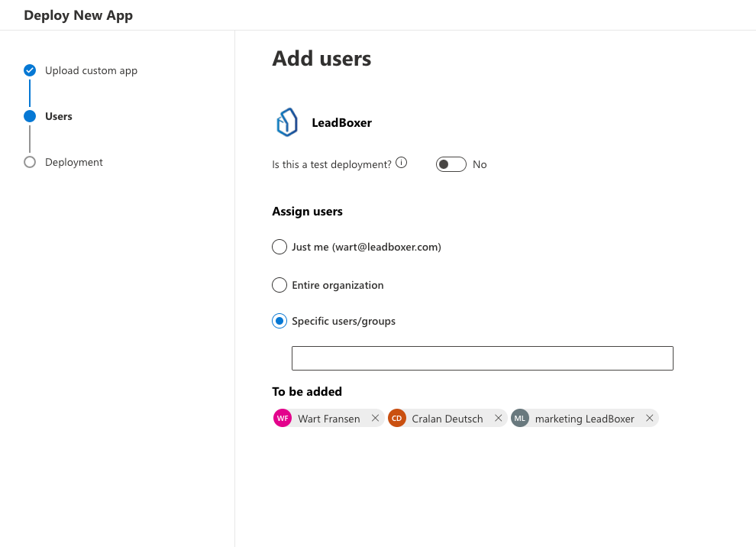Click the orange CD avatar badge
The height and width of the screenshot is (547, 756).
coord(396,418)
